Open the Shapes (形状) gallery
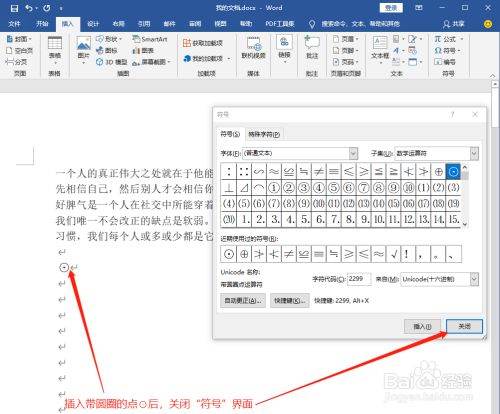 109,39
